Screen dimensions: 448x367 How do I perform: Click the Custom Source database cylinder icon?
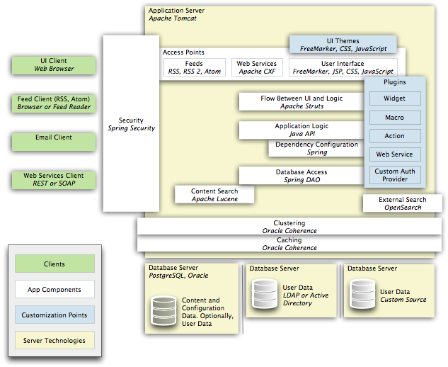point(362,294)
